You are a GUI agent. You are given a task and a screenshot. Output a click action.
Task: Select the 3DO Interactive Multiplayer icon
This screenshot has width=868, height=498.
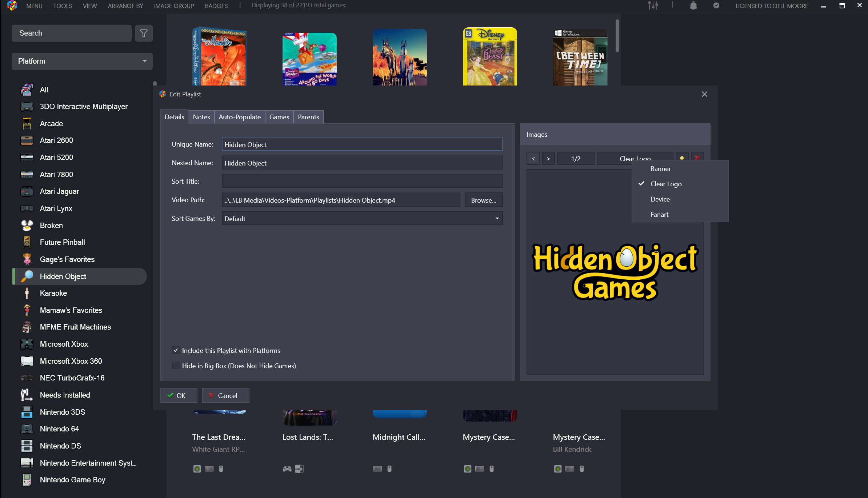tap(27, 107)
